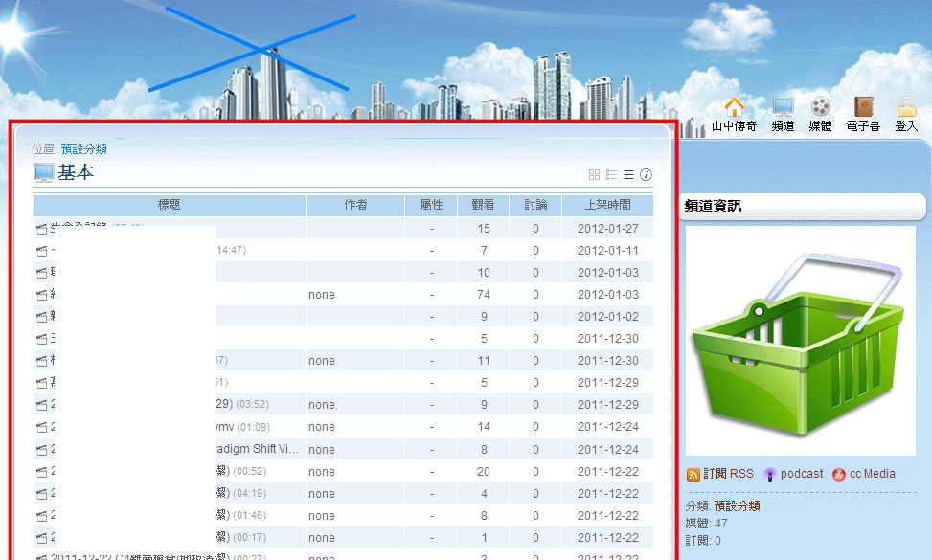Open the 頻道 channel monitor icon

(x=783, y=106)
